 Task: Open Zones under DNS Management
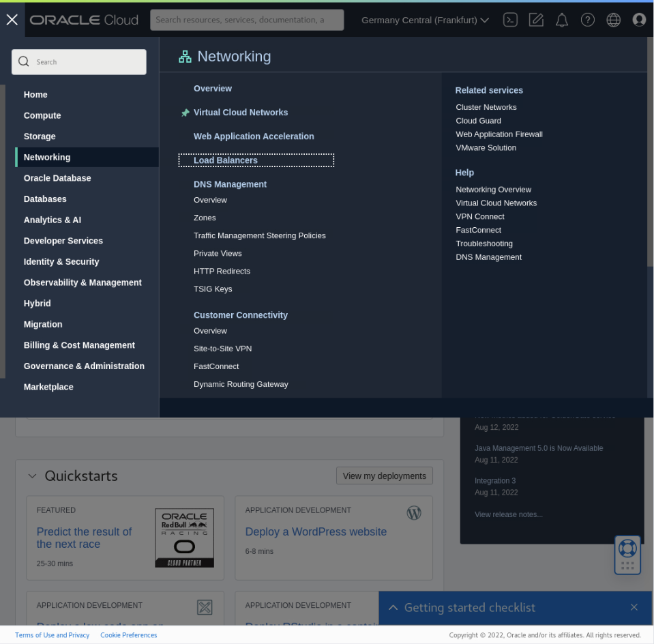205,218
